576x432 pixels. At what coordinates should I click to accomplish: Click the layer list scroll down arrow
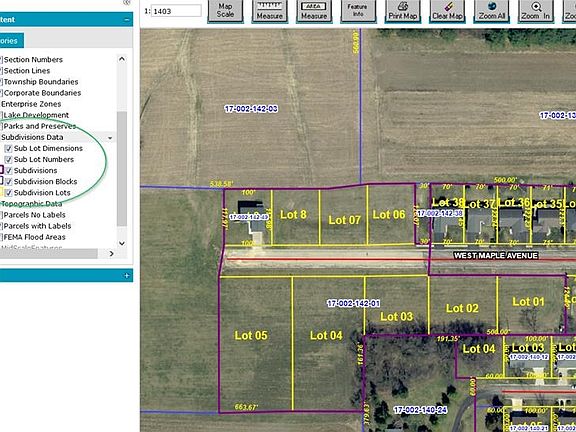click(x=122, y=243)
